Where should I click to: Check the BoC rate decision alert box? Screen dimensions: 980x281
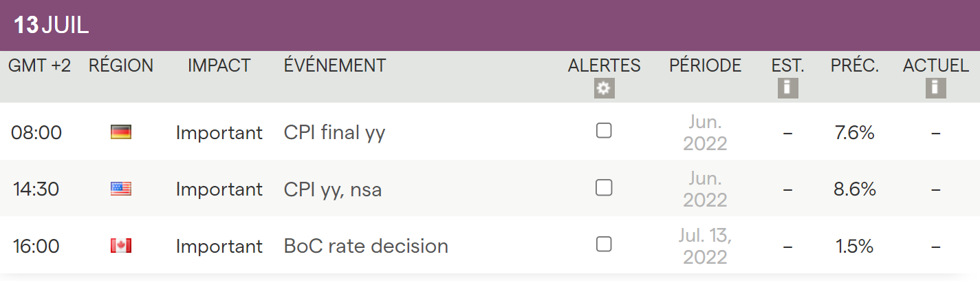pyautogui.click(x=604, y=244)
